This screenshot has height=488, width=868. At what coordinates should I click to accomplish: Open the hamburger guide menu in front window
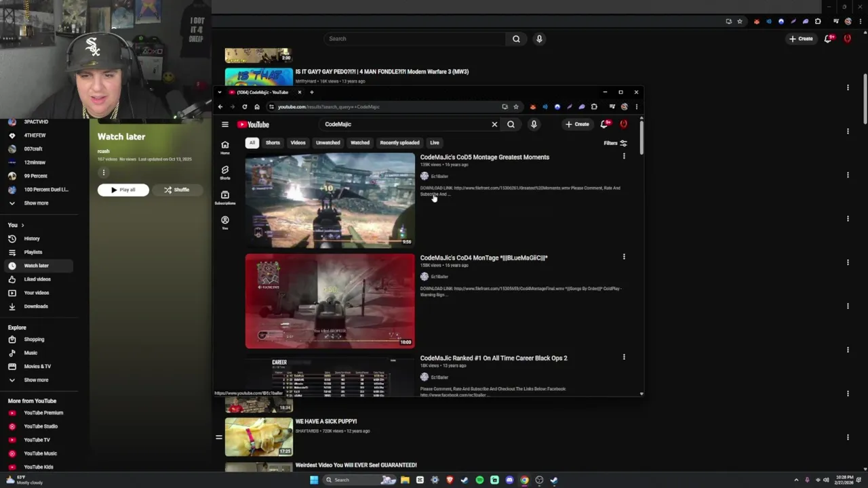(225, 125)
